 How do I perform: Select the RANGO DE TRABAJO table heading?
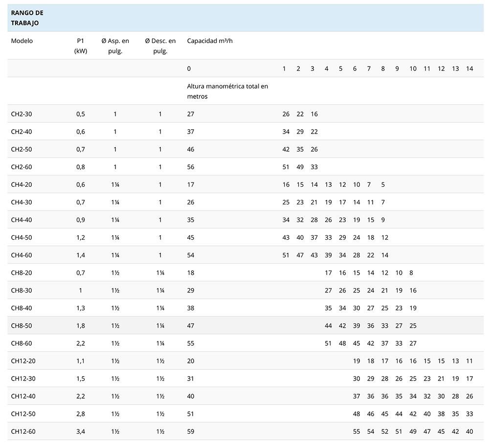[27, 18]
